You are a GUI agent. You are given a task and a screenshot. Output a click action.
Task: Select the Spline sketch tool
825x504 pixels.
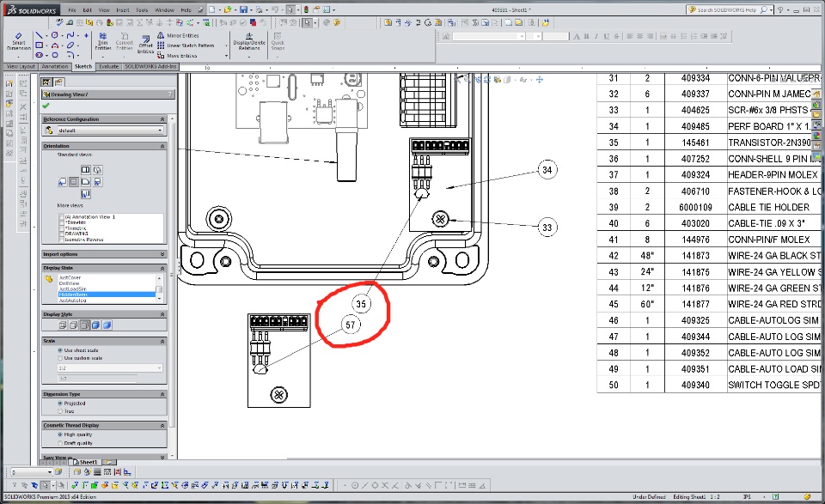coord(70,35)
